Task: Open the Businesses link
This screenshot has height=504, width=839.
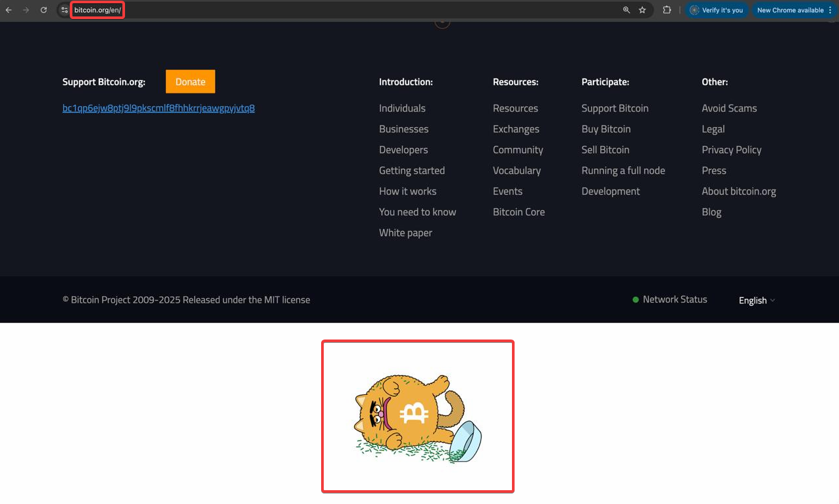Action: (403, 129)
